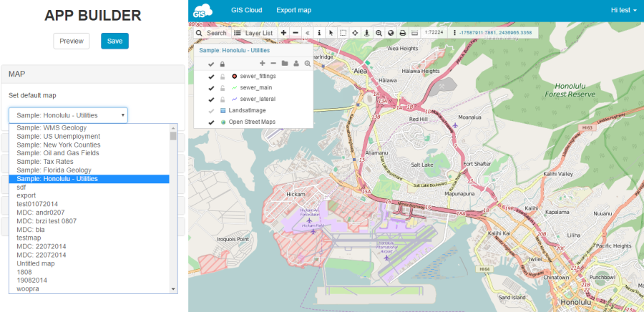Toggle lock on sewer_lateral layer
This screenshot has height=312, width=644.
(223, 99)
